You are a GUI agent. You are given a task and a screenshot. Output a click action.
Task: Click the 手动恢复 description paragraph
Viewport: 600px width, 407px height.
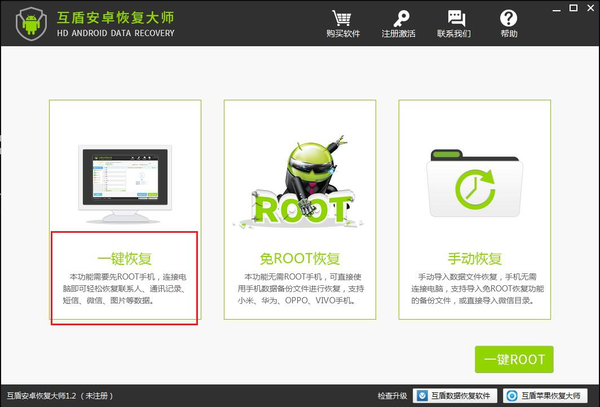coord(477,289)
